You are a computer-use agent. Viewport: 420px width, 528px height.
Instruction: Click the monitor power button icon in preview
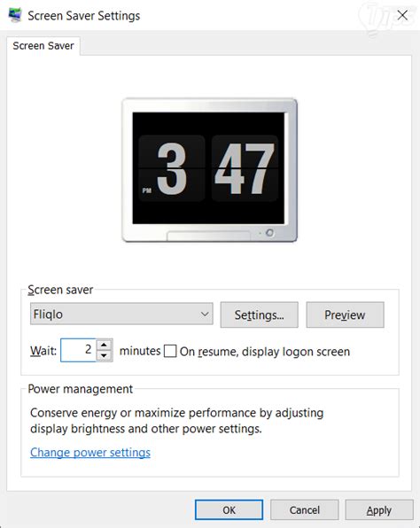point(269,232)
